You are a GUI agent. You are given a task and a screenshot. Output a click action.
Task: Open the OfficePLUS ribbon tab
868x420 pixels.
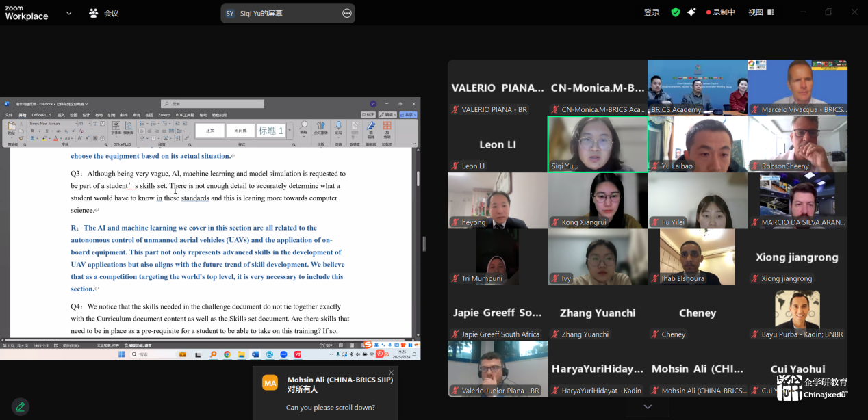[42, 115]
